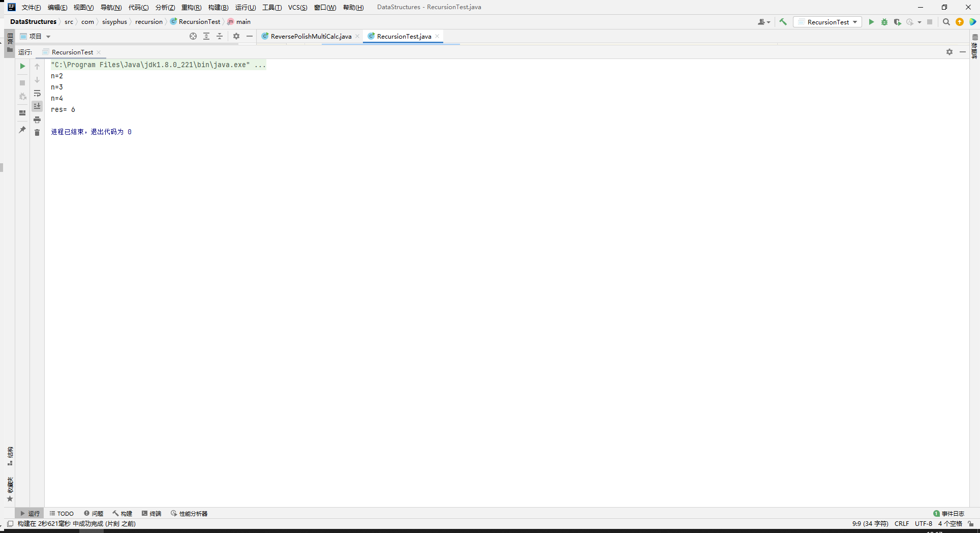Open the 帮助(H) menu

(x=353, y=7)
